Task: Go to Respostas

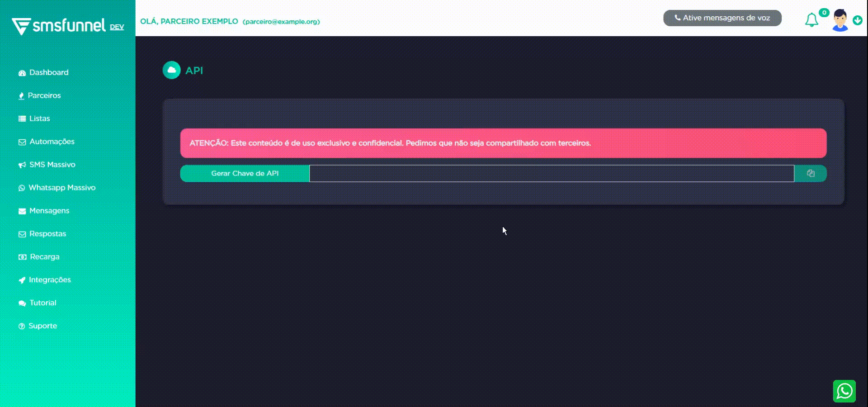Action: [x=48, y=234]
